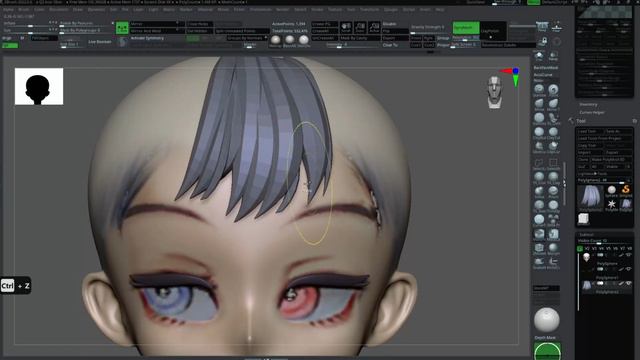Toggle the green button under Edge
Screen dimensions: 640x360
pyautogui.click(x=10, y=45)
